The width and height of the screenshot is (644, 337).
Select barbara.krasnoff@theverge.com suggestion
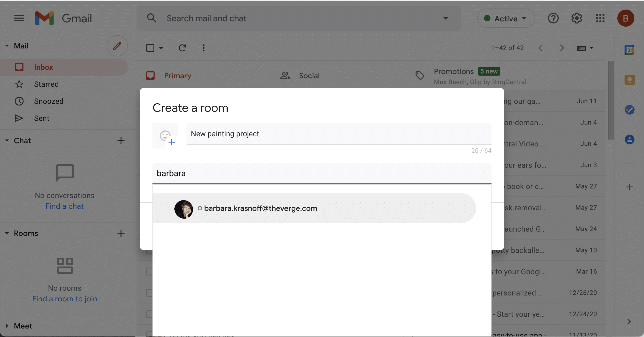point(260,208)
